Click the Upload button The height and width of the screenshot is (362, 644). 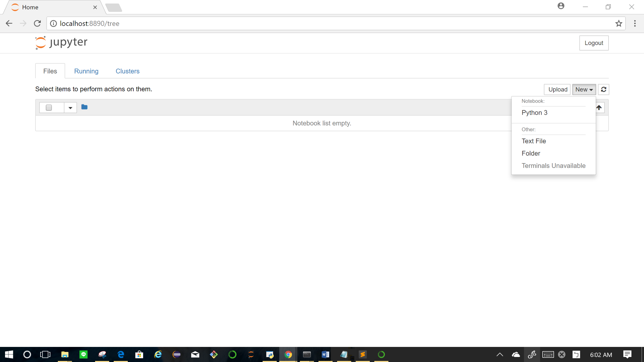[x=557, y=89]
